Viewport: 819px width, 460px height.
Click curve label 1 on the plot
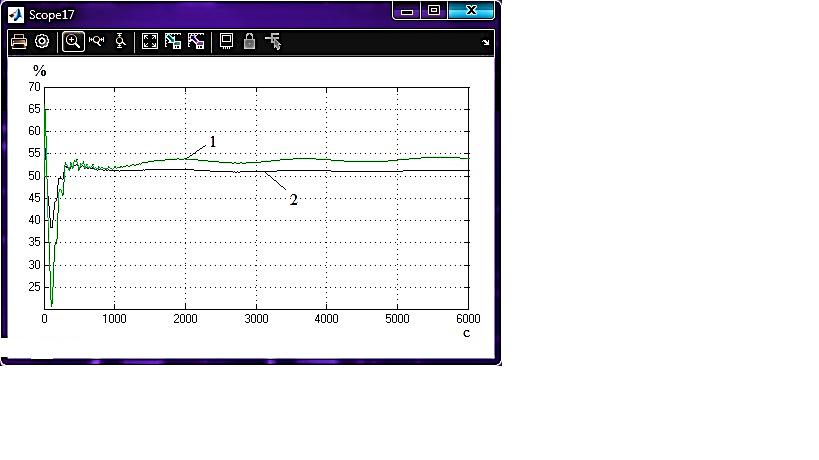tap(213, 141)
